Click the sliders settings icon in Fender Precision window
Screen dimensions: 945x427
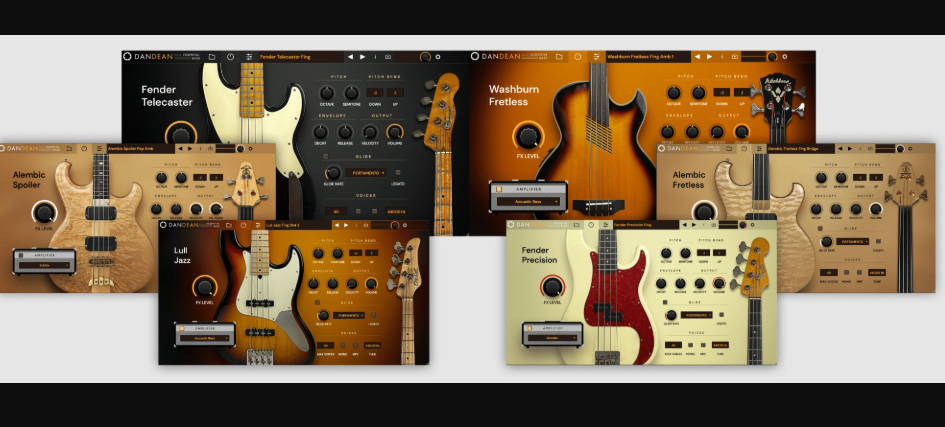[606, 225]
